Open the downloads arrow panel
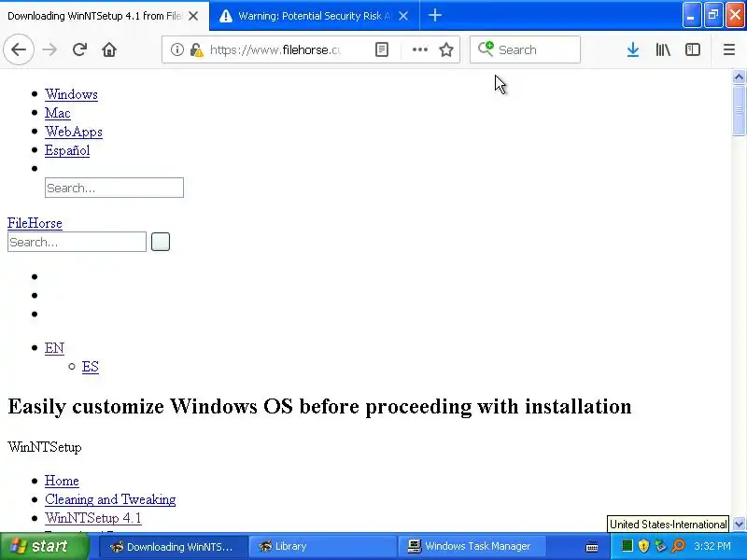 pyautogui.click(x=633, y=49)
